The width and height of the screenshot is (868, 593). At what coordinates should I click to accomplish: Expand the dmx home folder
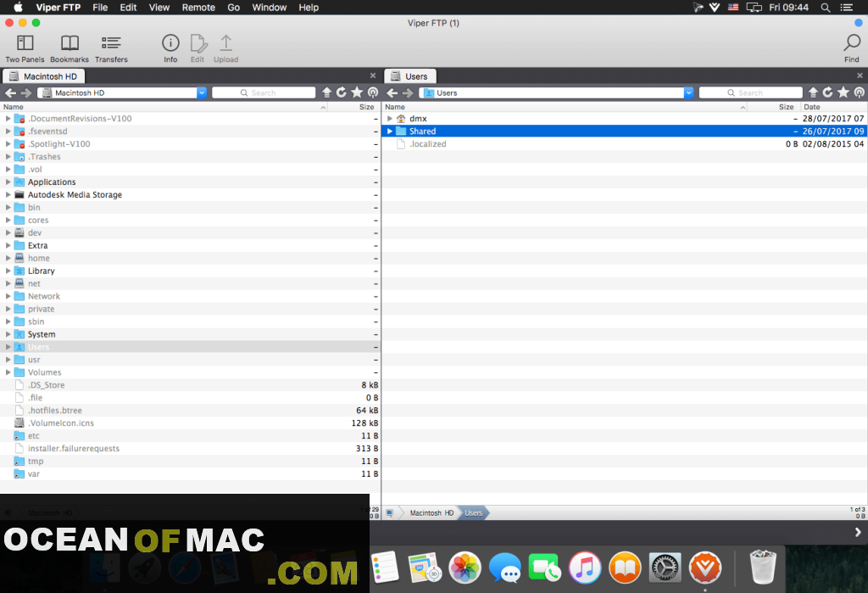point(390,119)
